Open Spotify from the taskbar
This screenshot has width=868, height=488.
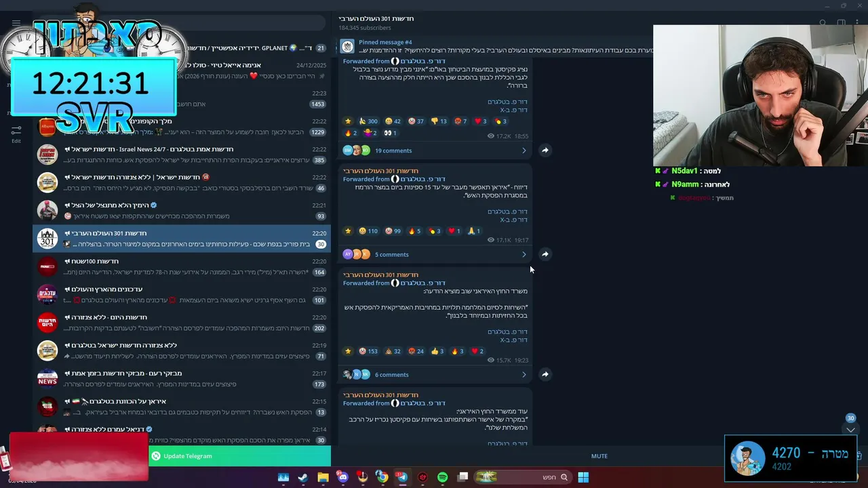pos(443,477)
